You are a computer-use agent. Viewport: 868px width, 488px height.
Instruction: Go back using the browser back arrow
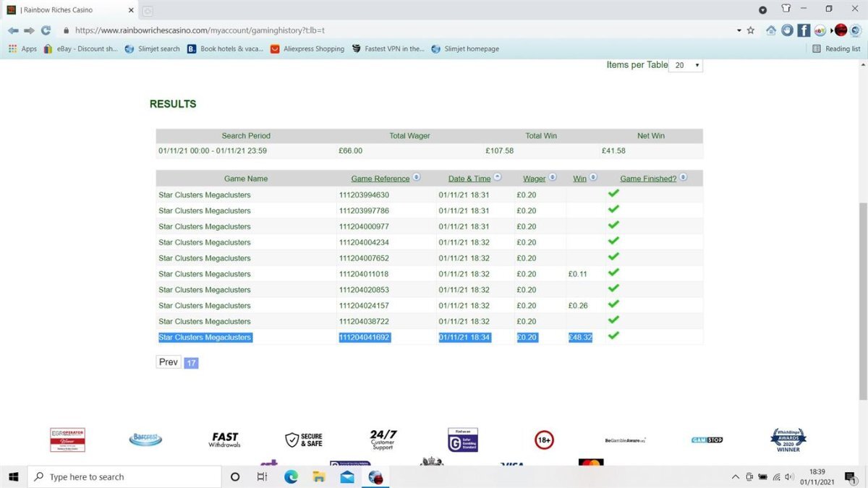[x=13, y=31]
